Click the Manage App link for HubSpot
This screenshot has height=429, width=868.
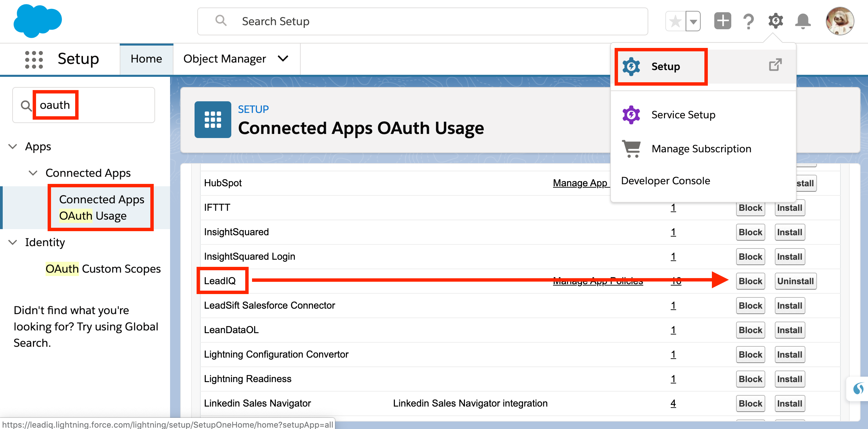coord(581,183)
